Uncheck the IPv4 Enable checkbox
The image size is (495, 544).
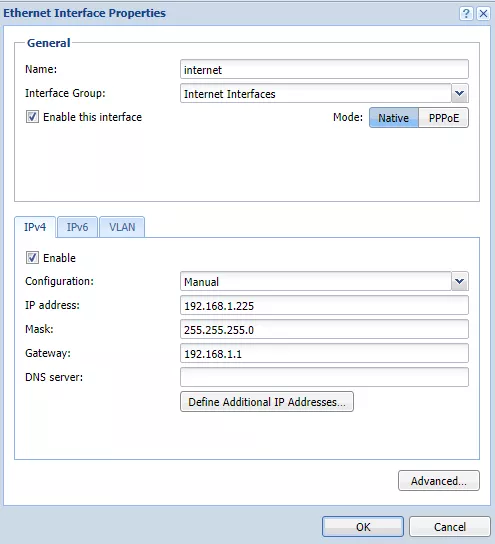pos(32,258)
